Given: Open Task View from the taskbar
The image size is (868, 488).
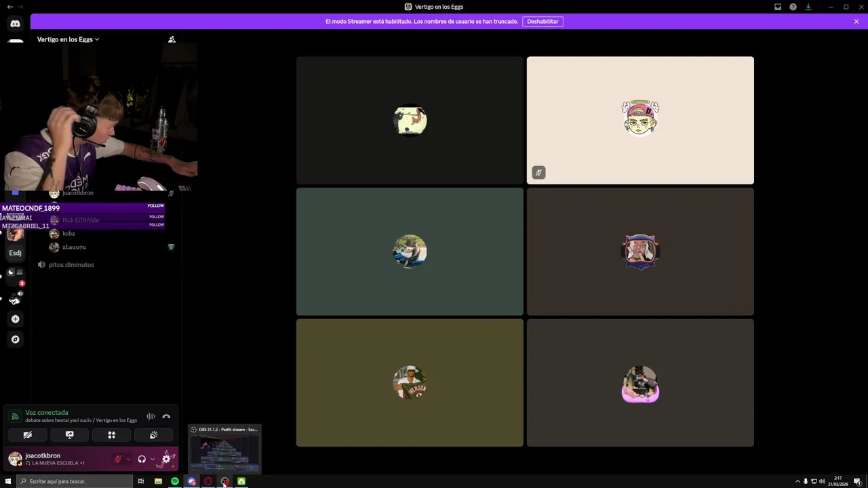Looking at the screenshot, I should (141, 481).
